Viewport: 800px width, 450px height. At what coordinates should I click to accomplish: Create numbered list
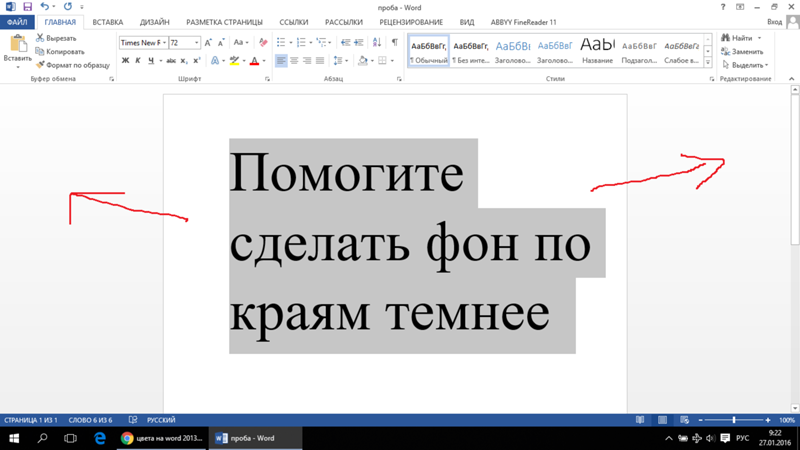[x=301, y=42]
